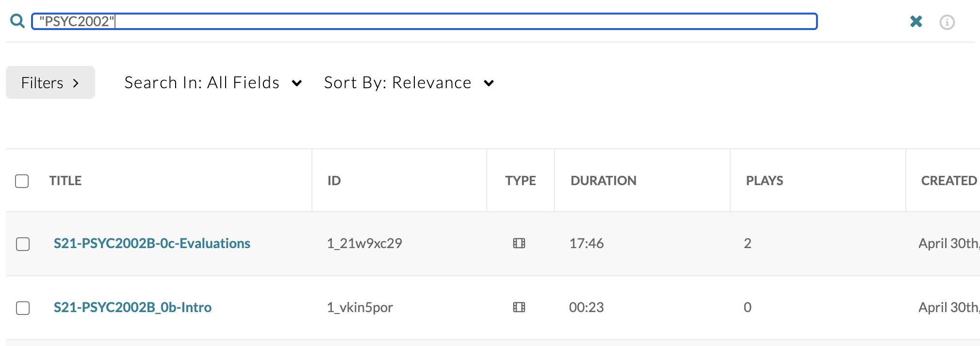The width and height of the screenshot is (980, 346).
Task: Open the search info icon
Action: (947, 22)
